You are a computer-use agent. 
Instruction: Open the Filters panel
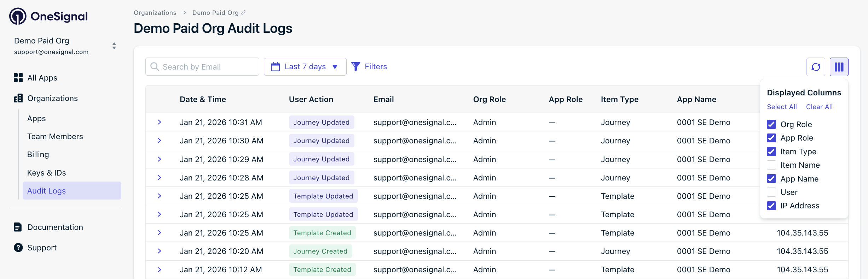point(369,66)
